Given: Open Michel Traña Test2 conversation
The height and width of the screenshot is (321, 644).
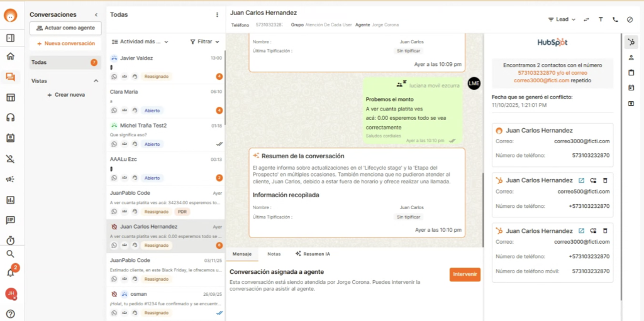Looking at the screenshot, I should pyautogui.click(x=165, y=134).
